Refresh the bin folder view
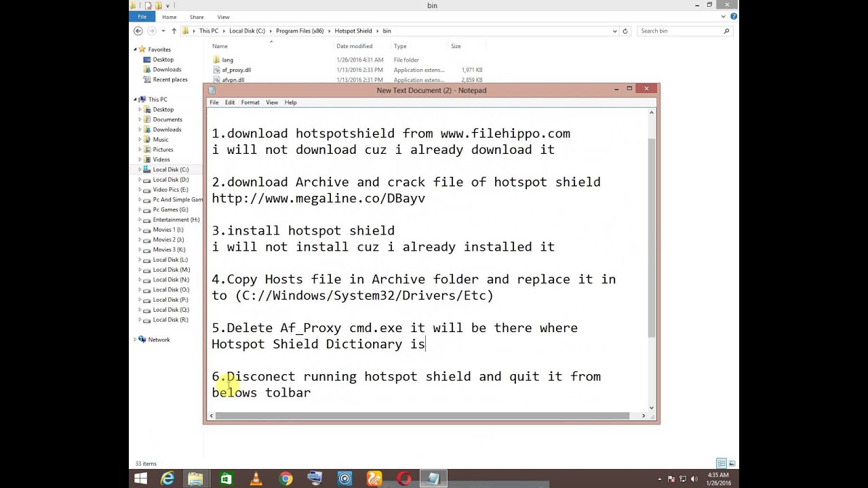The height and width of the screenshot is (488, 868). (625, 30)
